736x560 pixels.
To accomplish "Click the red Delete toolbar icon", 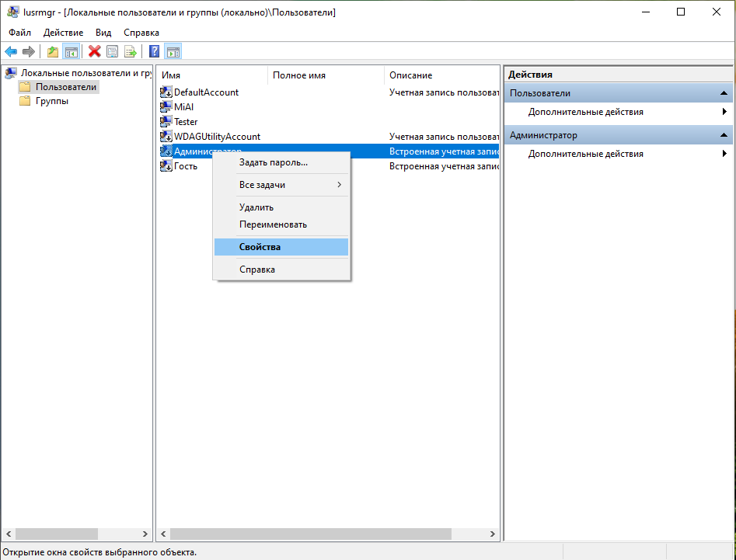I will [x=95, y=52].
